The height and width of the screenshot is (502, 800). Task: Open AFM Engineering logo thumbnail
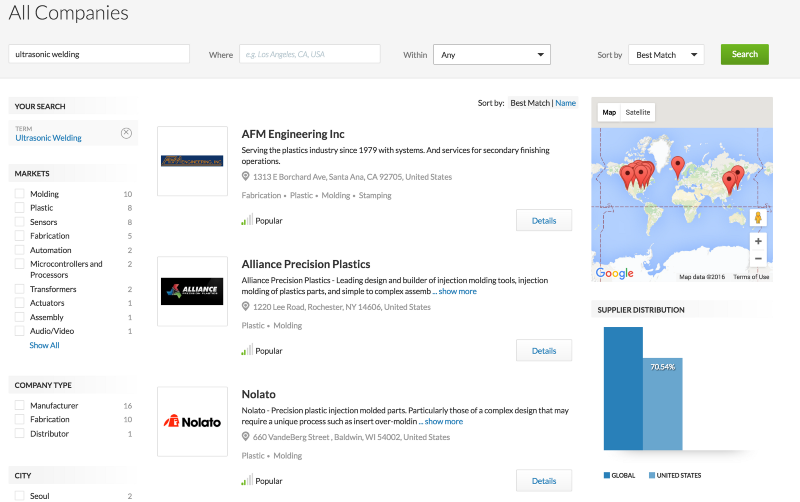coord(192,161)
